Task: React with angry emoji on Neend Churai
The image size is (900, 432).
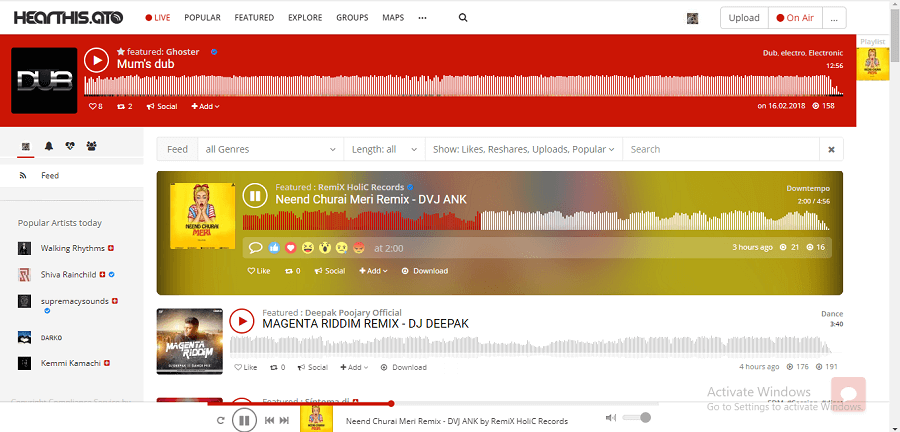Action: pyautogui.click(x=359, y=248)
